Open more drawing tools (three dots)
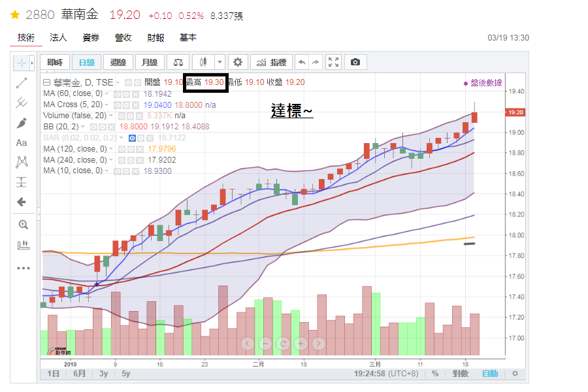The image size is (588, 392). point(24,269)
